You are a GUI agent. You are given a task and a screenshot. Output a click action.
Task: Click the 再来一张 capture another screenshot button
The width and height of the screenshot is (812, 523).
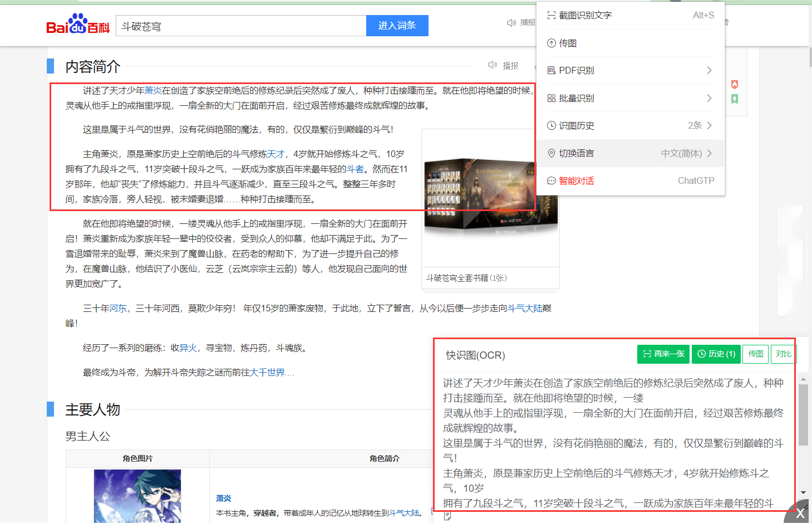663,354
